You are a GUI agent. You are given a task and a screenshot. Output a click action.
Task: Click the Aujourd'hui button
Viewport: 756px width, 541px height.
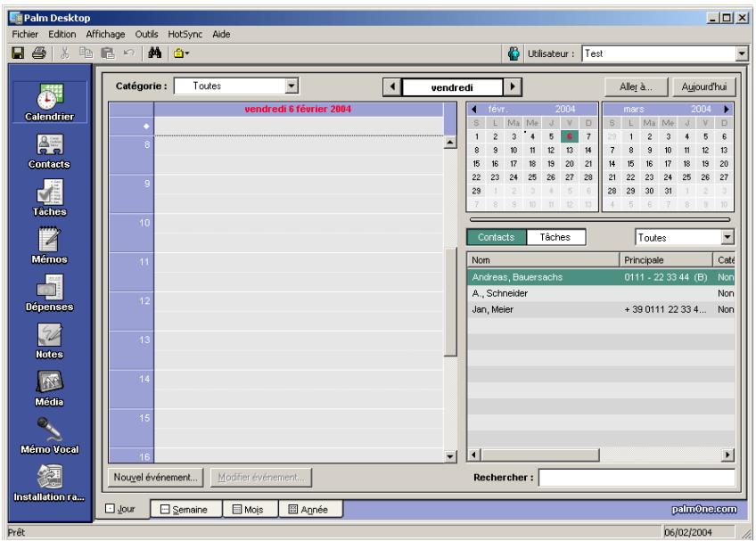pos(704,87)
